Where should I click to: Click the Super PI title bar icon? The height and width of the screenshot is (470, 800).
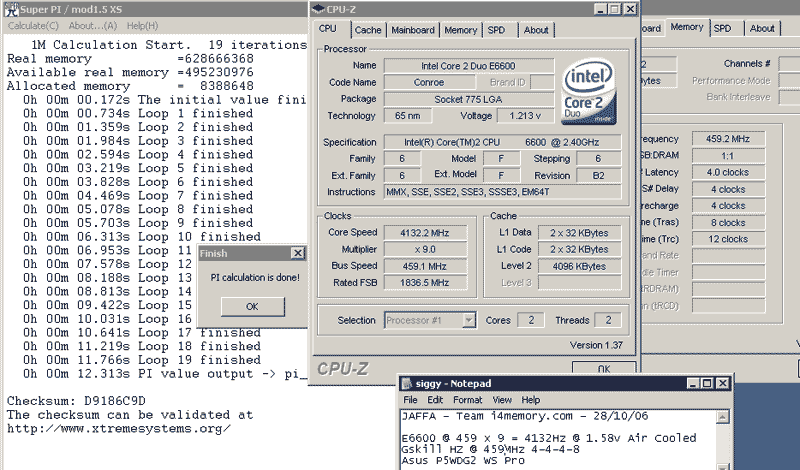click(x=8, y=8)
